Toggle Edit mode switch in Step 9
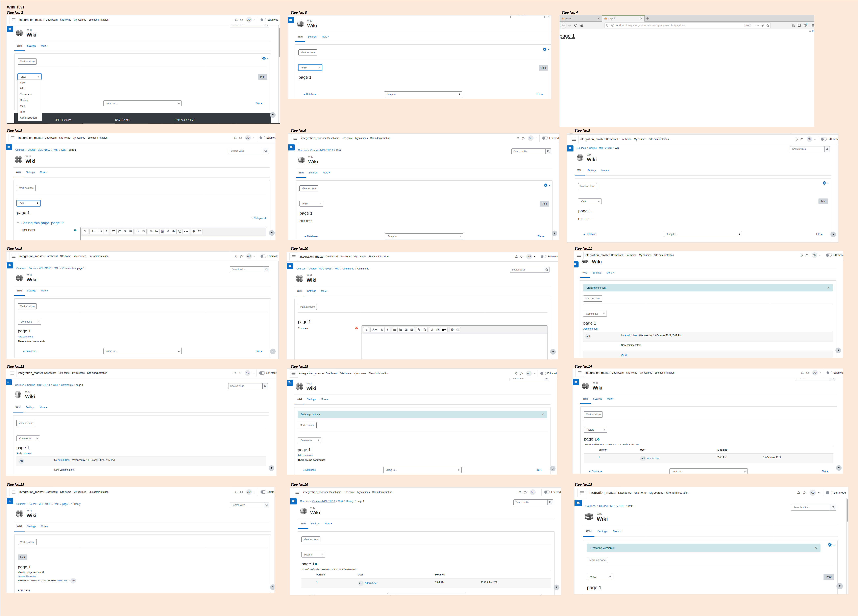Viewport: 858px width, 616px height. coord(263,256)
